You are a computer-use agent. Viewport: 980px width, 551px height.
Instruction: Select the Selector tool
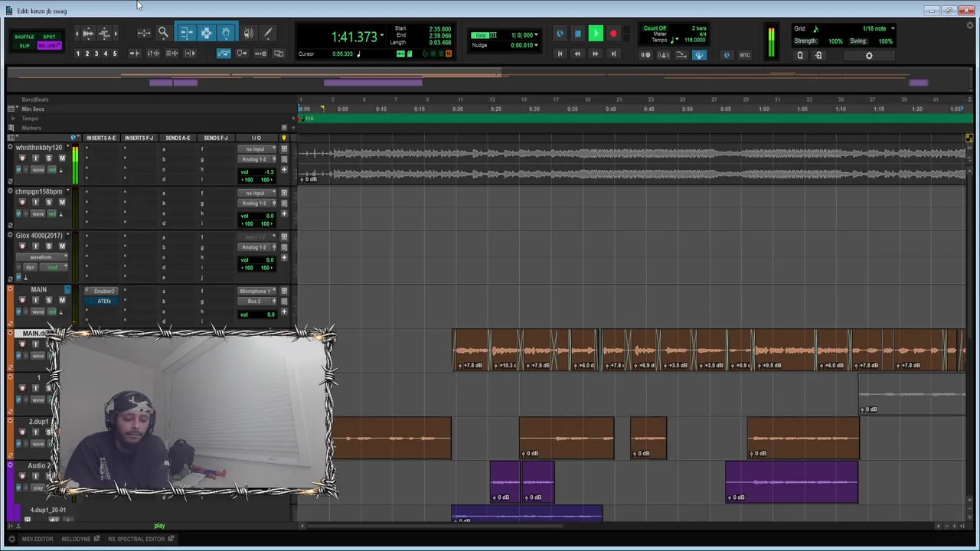click(206, 33)
